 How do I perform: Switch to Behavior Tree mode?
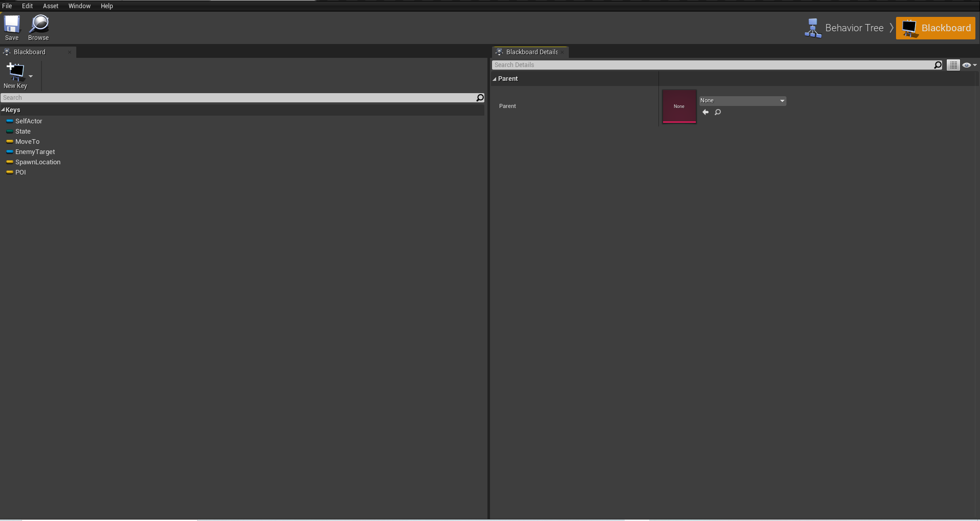[844, 28]
